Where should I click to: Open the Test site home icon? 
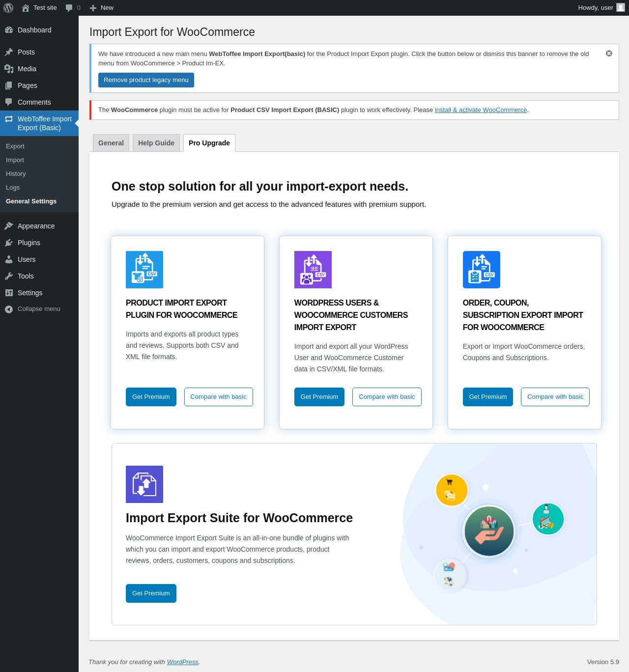coord(26,8)
